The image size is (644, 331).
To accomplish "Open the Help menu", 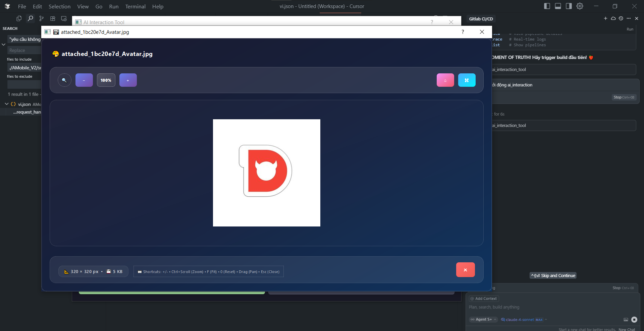I will 158,6.
